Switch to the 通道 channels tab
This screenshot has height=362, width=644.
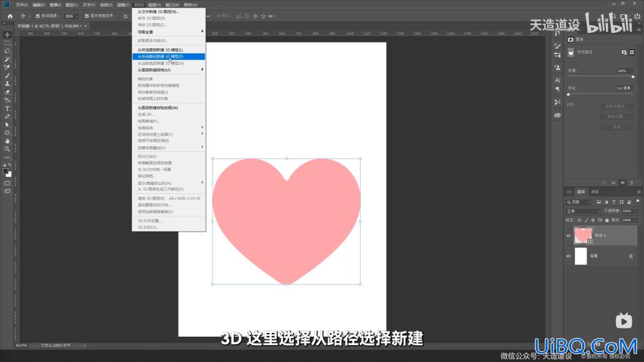594,192
